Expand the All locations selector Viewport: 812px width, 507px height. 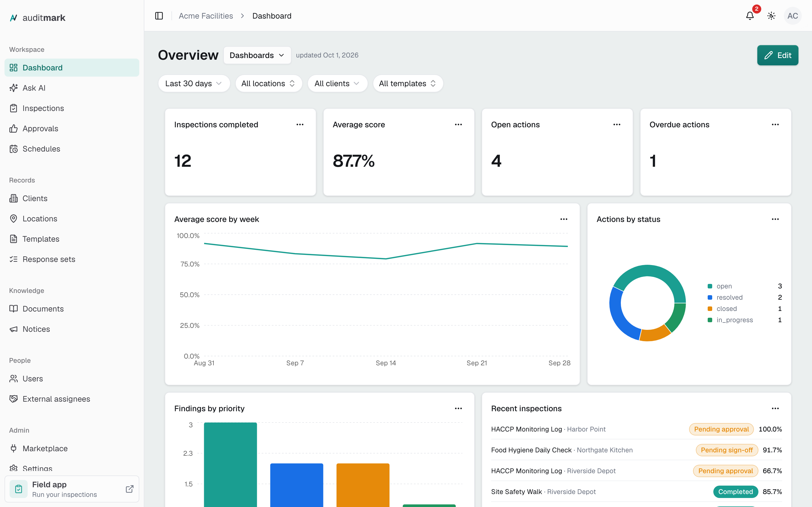pyautogui.click(x=268, y=83)
